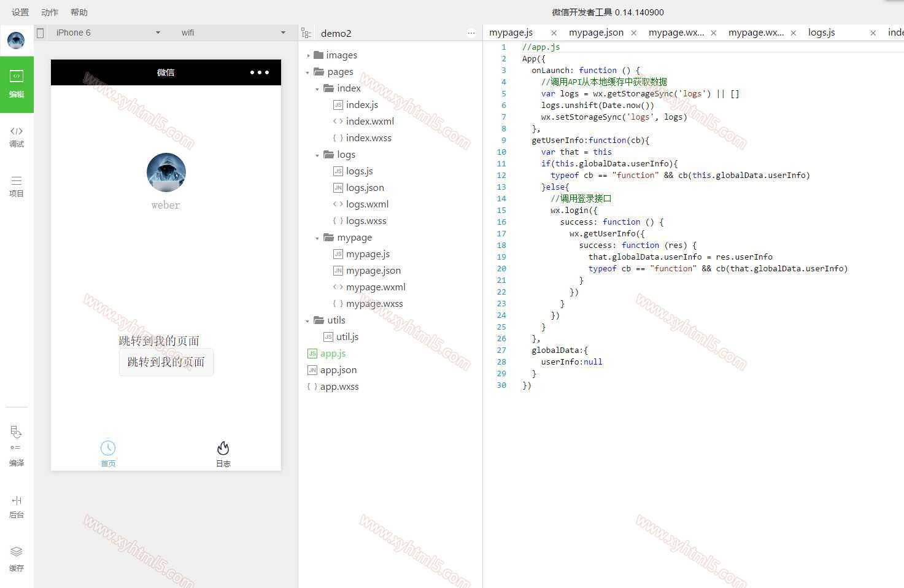Open app.json in the file tree
Screen dimensions: 904x588
point(338,370)
